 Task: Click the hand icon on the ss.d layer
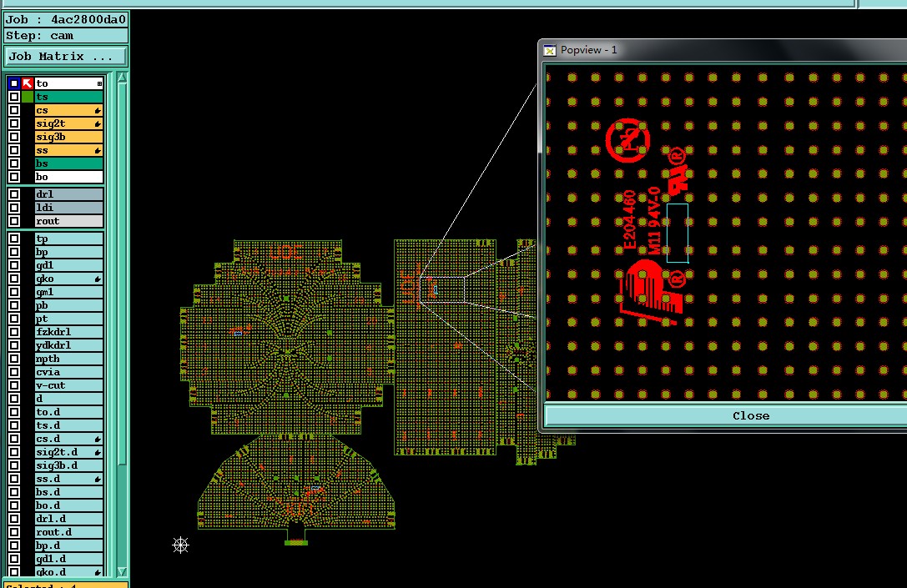(98, 479)
